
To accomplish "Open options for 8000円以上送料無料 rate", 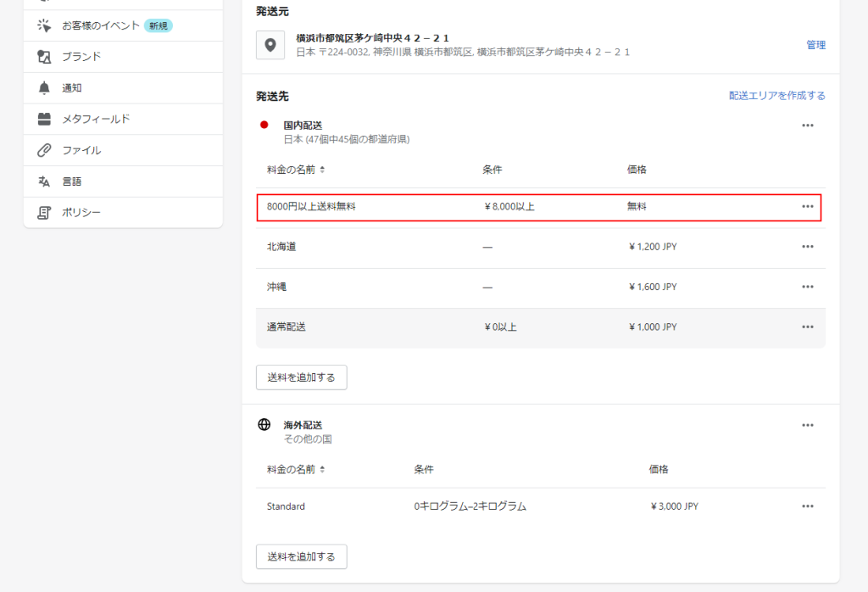I will 808,207.
